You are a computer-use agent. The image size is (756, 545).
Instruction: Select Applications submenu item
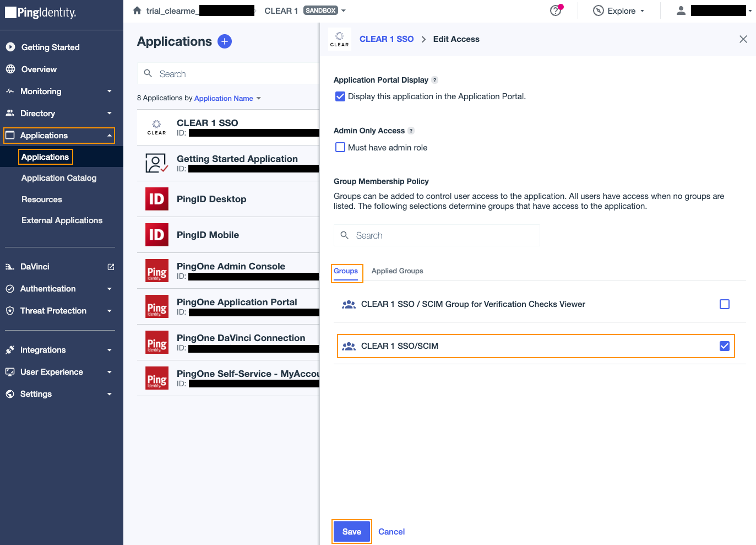pyautogui.click(x=45, y=157)
